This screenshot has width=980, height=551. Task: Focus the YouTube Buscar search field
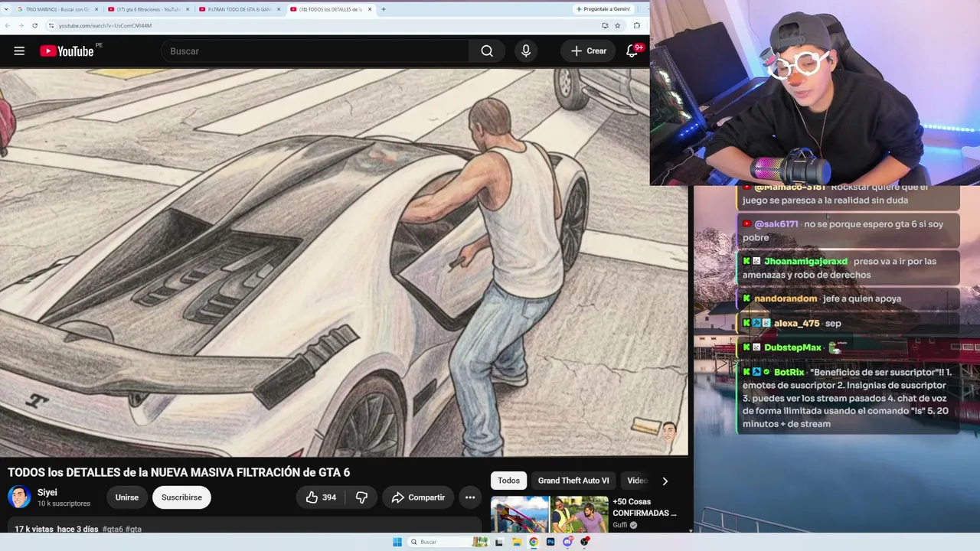[315, 51]
